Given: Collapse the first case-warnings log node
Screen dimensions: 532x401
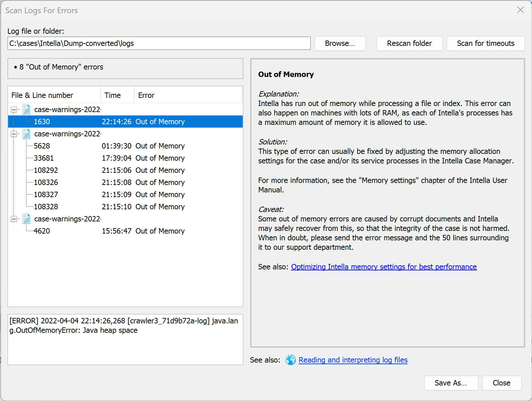Looking at the screenshot, I should click(x=14, y=110).
